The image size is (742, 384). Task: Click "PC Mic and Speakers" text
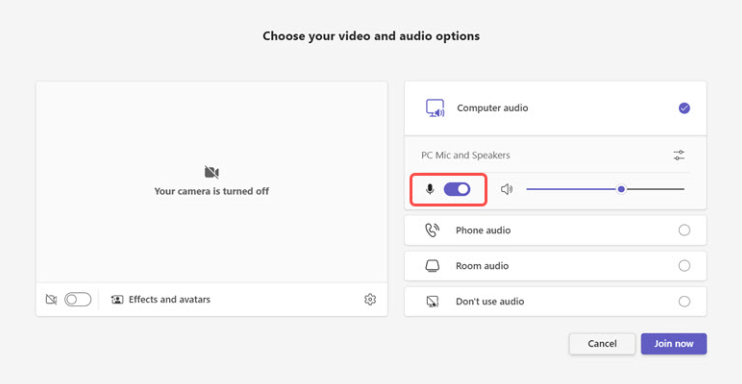point(466,155)
